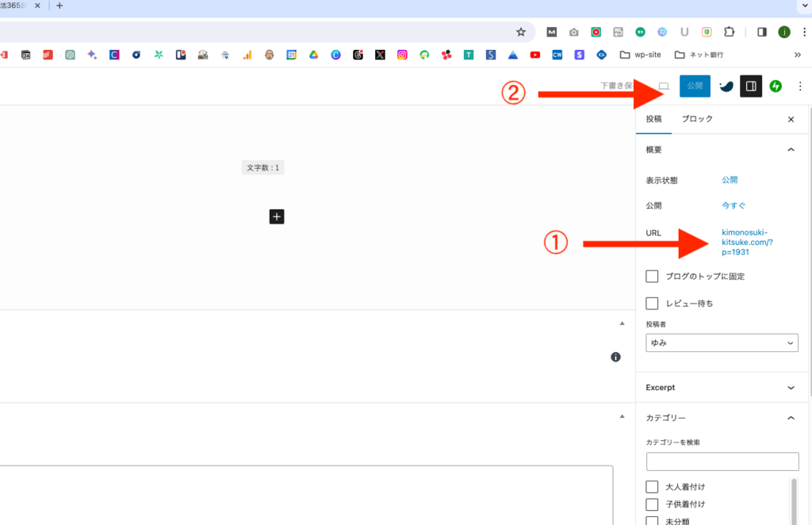Collapse the 概要 summary section
This screenshot has height=525, width=812.
790,149
